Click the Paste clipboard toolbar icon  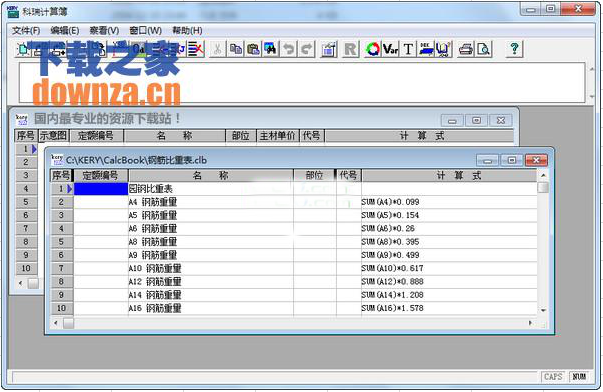[253, 49]
